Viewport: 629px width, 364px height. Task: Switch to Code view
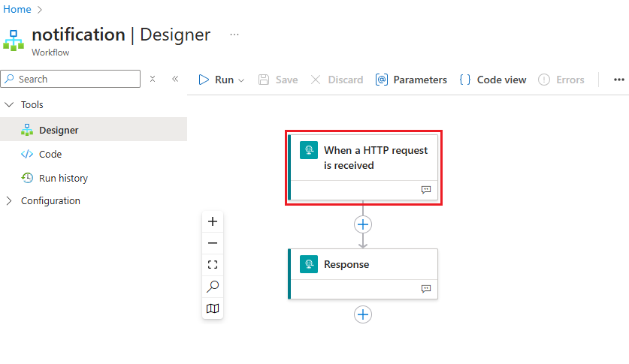click(x=493, y=80)
